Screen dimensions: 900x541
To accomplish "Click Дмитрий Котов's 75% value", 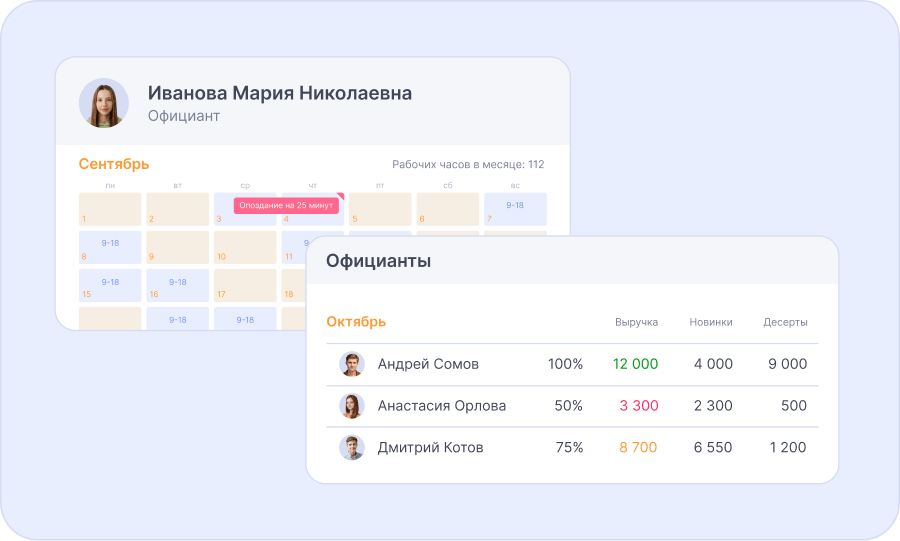I will coord(569,447).
